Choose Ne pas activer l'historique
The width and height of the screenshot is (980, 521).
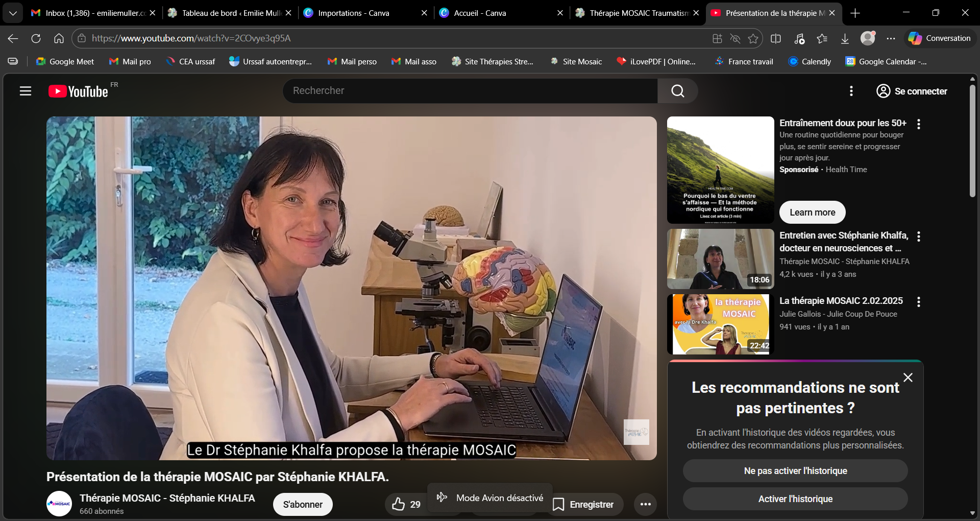[795, 471]
